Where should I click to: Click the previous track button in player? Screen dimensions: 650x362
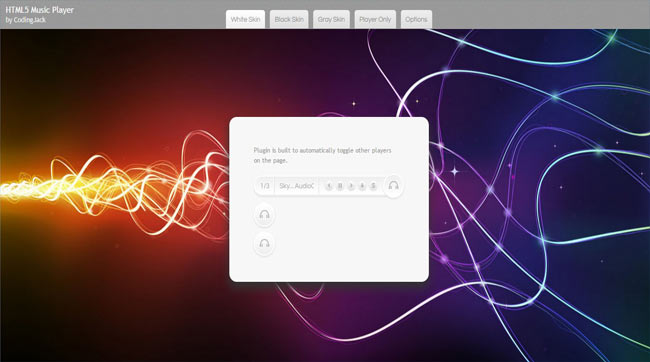329,186
